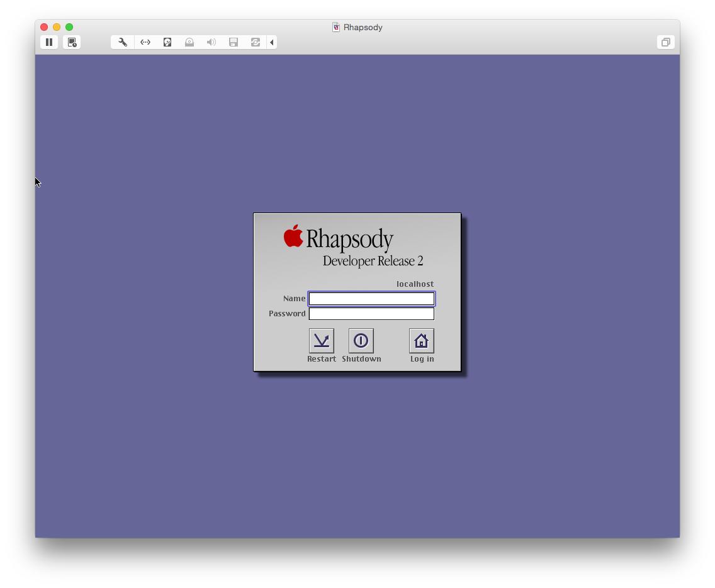The image size is (715, 588).
Task: Enter Unity single window view icon
Action: 666,42
